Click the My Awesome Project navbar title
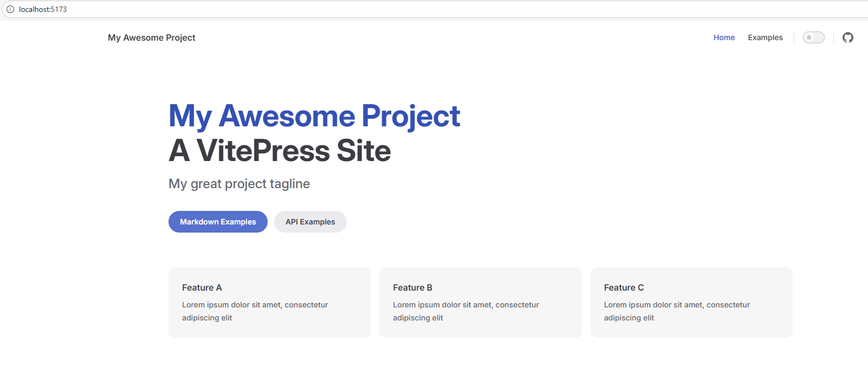The image size is (868, 392). (x=151, y=37)
